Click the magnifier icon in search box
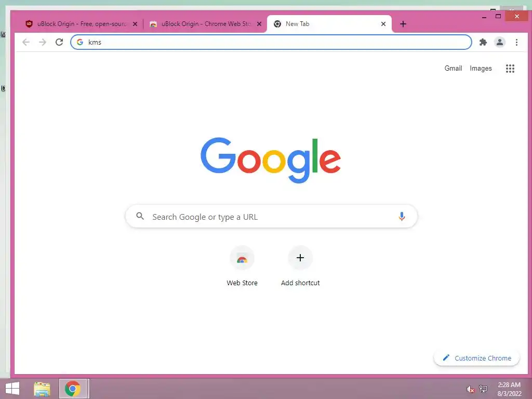 pos(140,216)
